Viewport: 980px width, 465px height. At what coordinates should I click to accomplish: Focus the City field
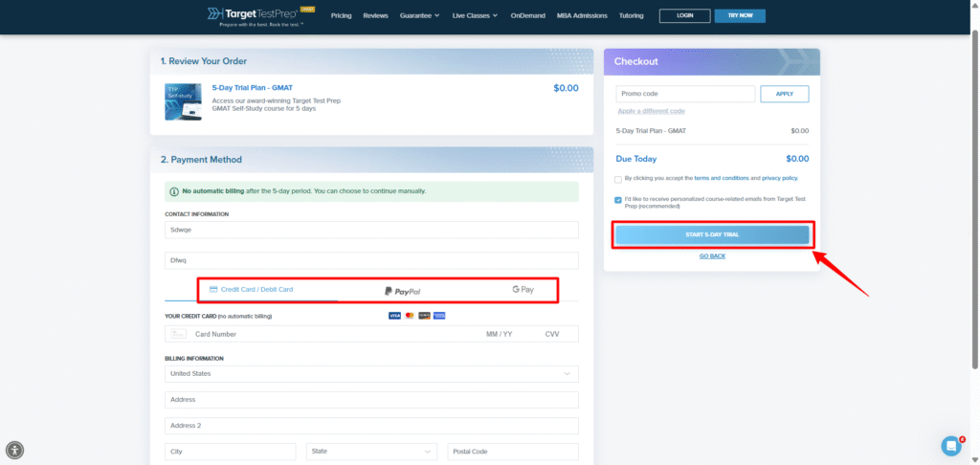pos(230,452)
